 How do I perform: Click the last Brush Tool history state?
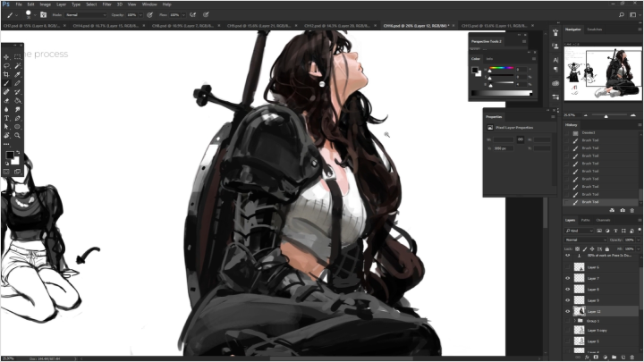[602, 202]
